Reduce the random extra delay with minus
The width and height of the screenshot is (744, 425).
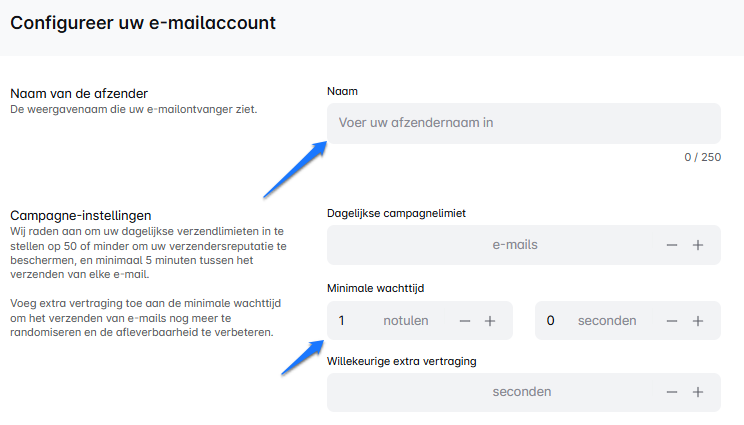(x=672, y=392)
